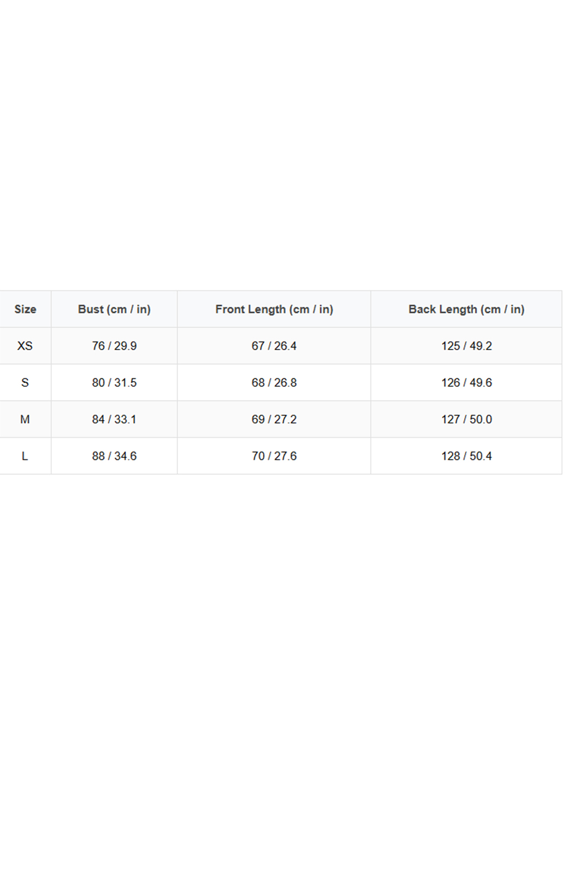This screenshot has width=588, height=882.
Task: Click L back length 128 / 50.4
Action: [466, 456]
